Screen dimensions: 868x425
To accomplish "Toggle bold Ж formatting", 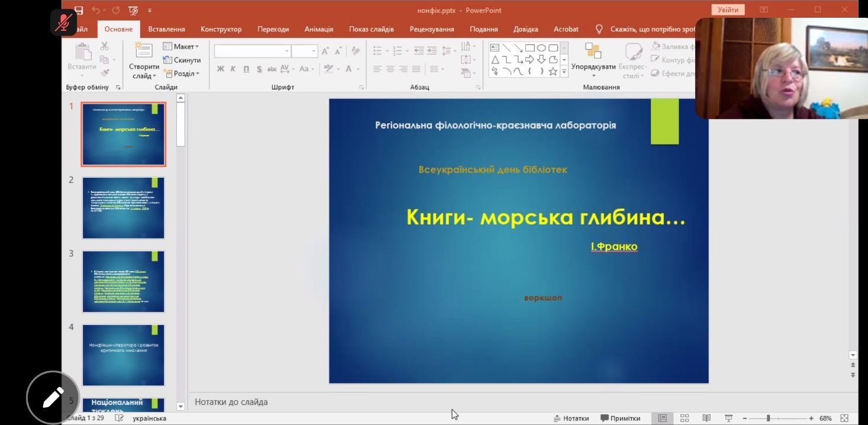I will (x=221, y=69).
